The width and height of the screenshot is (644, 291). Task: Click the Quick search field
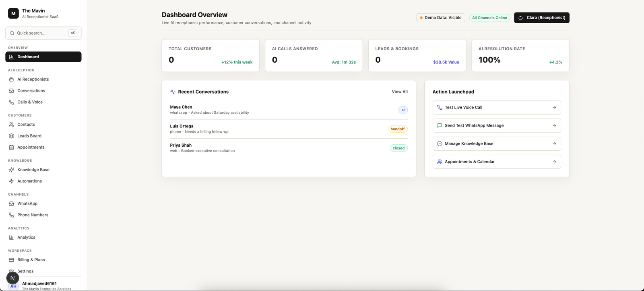[x=43, y=33]
